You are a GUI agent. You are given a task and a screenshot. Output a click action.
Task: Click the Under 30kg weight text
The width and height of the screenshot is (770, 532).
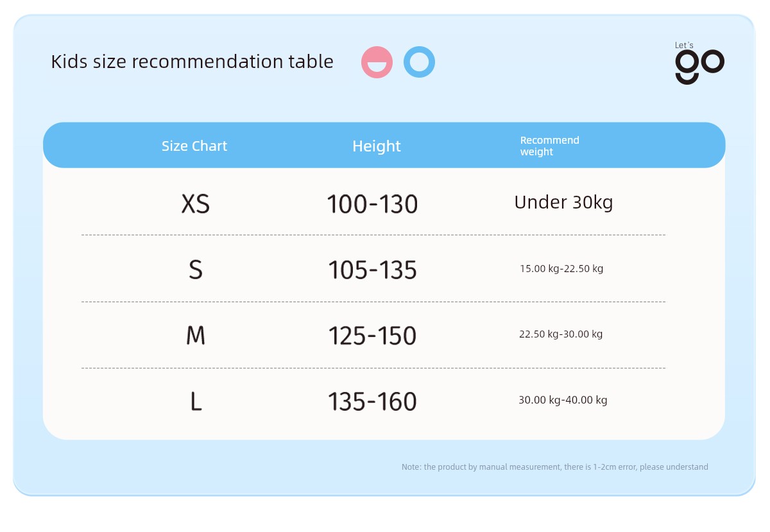click(563, 203)
